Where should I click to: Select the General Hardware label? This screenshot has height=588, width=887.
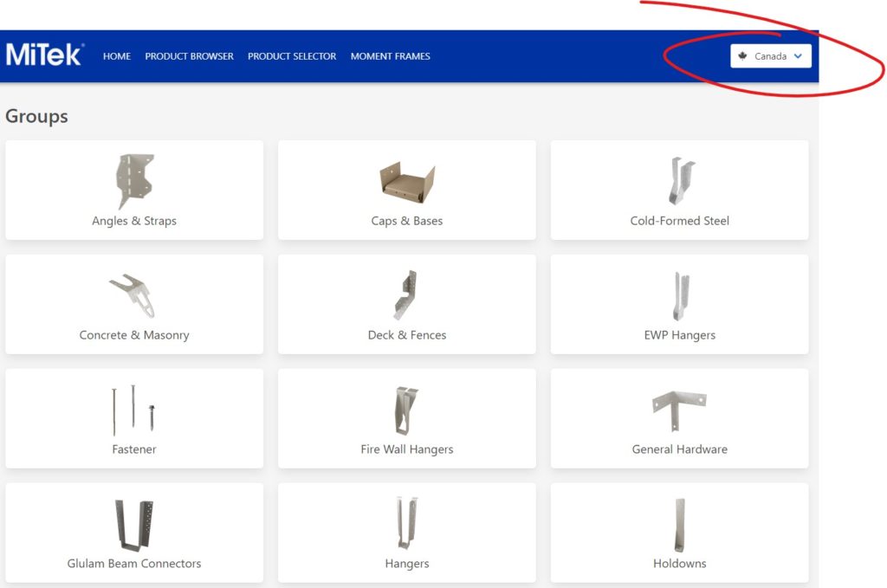[679, 449]
